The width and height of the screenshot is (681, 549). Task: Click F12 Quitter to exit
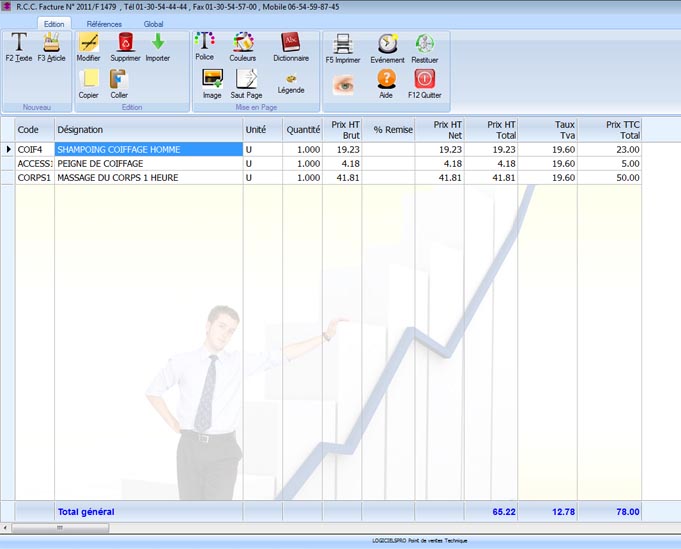coord(424,80)
